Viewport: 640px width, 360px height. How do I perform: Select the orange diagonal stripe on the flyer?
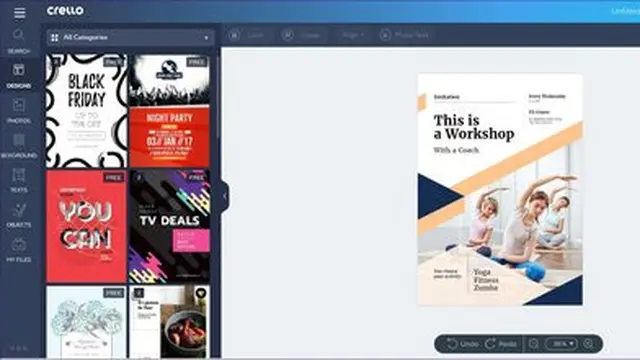pyautogui.click(x=518, y=159)
